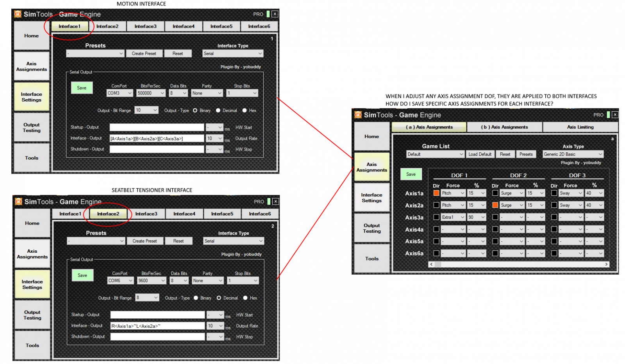Viewport: 625px width, 364px height.
Task: Open Axis1a DOF 1 Pitch force dropdown
Action: (x=453, y=193)
